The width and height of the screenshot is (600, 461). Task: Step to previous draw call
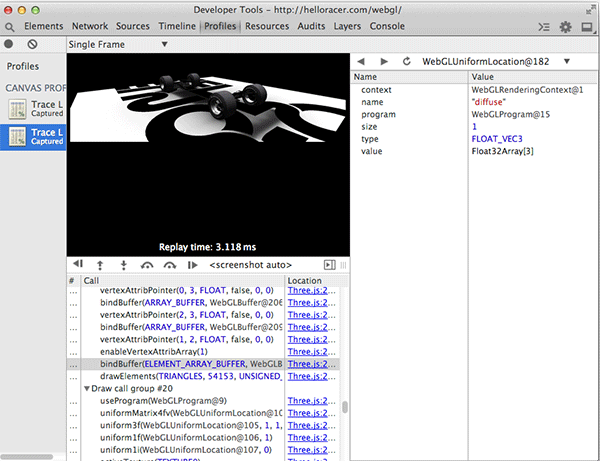click(x=100, y=265)
